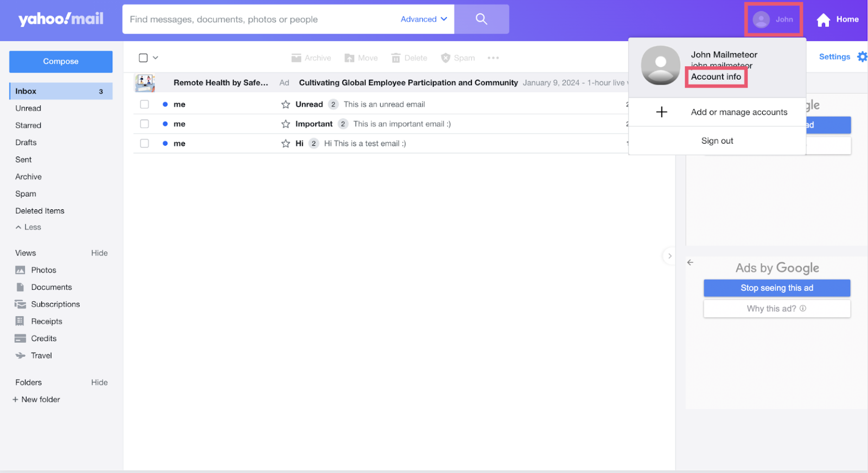Open the Inbox folder
The image size is (868, 473).
click(61, 91)
